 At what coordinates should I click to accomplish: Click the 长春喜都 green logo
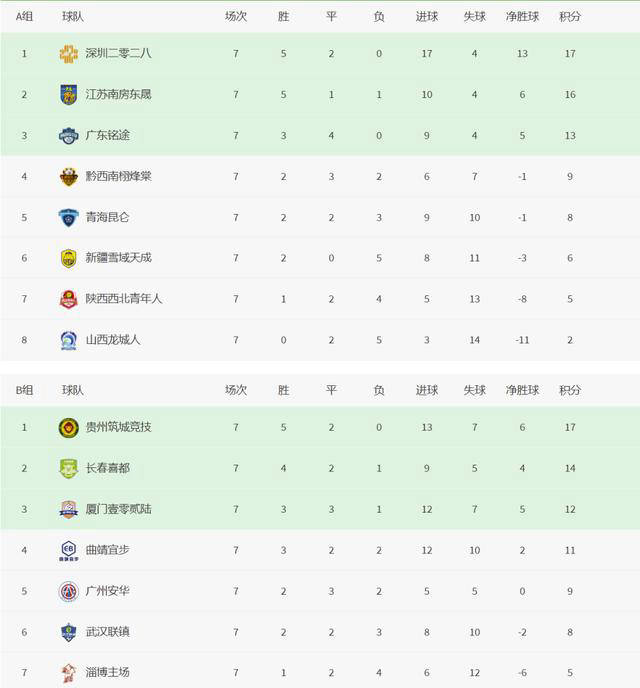point(68,468)
